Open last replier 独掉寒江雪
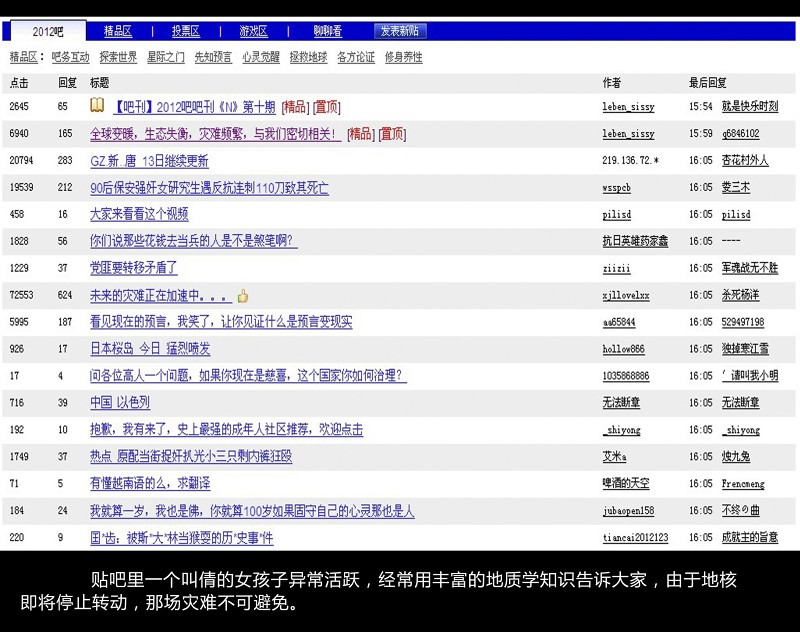The height and width of the screenshot is (632, 800). [x=745, y=349]
